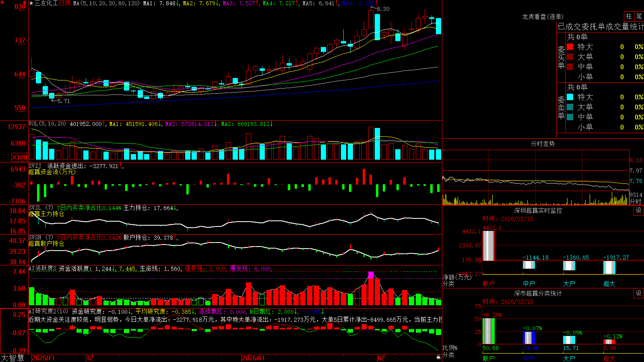The image size is (644, 362).
Task: Click the 2025/11 date marker on timeline
Action: [x=43, y=358]
